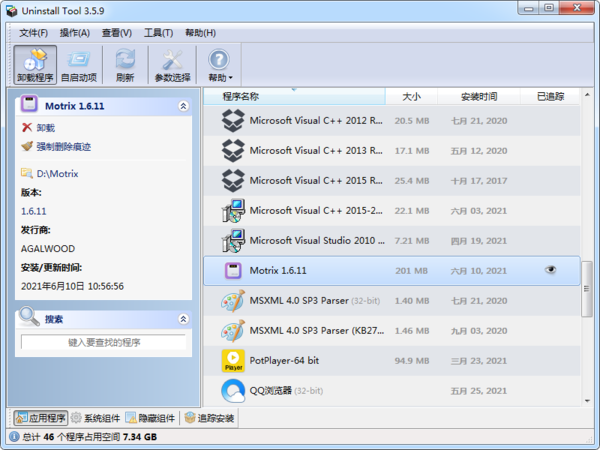Select the QQ浏览器 program icon
The width and height of the screenshot is (600, 450).
click(233, 390)
